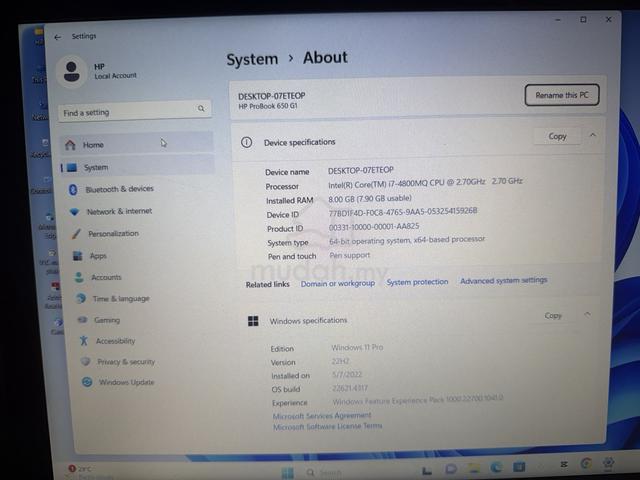Open Apps settings page
This screenshot has width=640, height=480.
click(x=98, y=256)
